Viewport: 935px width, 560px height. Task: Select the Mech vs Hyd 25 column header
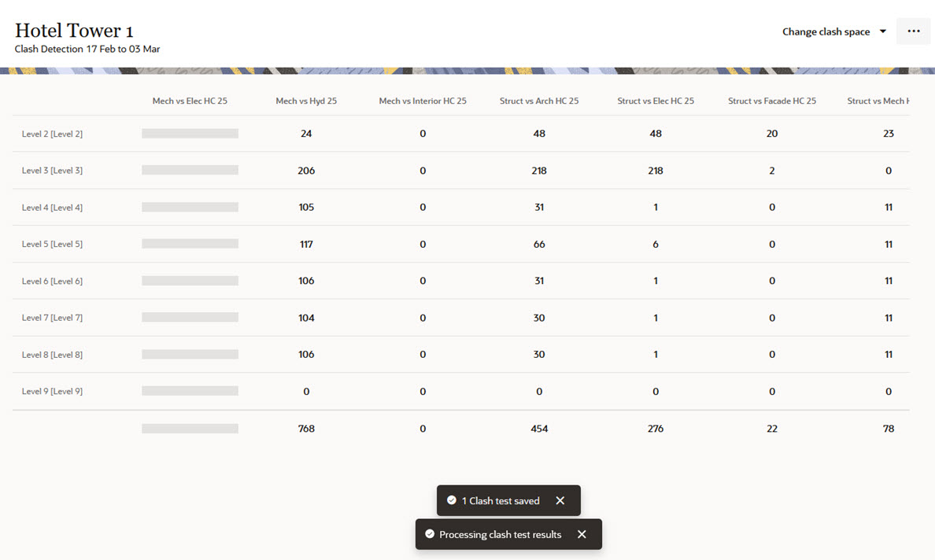[306, 101]
